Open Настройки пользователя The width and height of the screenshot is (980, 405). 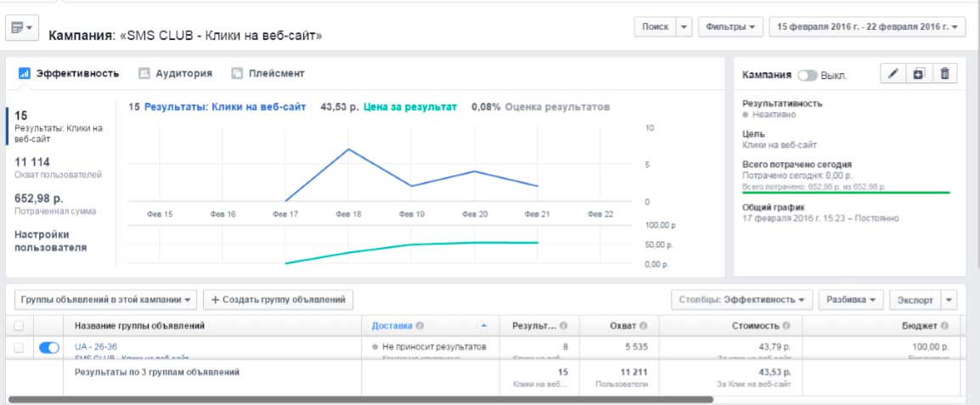pyautogui.click(x=51, y=241)
